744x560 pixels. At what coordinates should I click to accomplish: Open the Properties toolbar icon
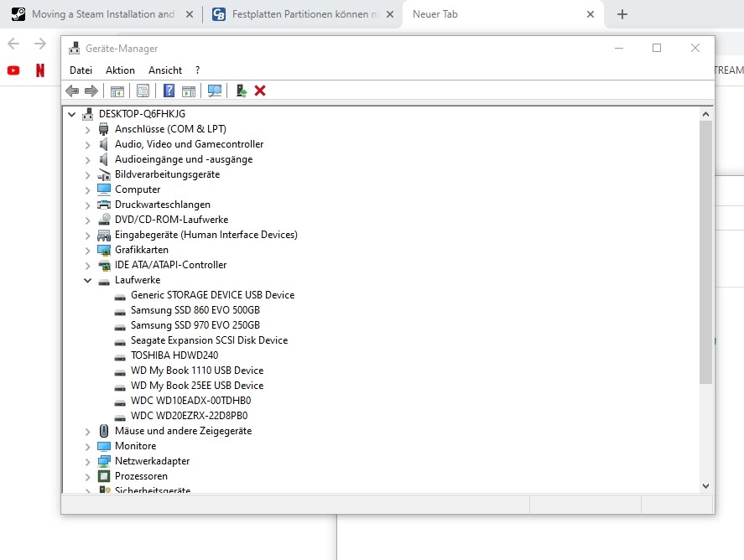(143, 91)
